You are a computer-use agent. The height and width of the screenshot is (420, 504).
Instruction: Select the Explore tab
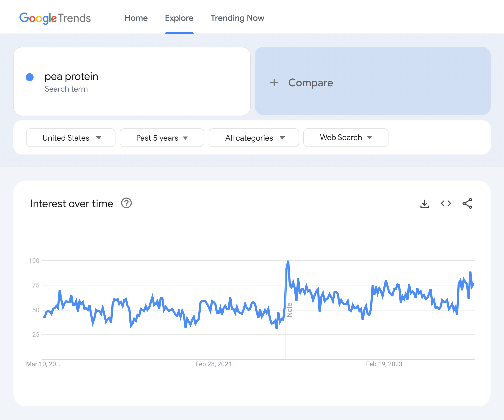tap(179, 18)
